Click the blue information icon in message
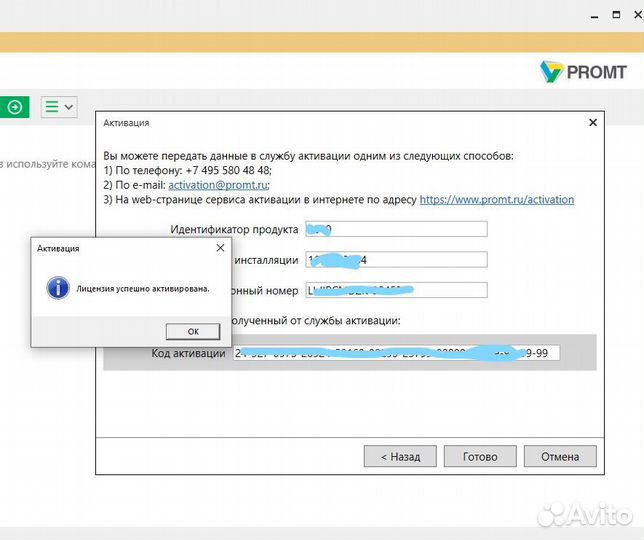644x540 pixels. [x=58, y=288]
